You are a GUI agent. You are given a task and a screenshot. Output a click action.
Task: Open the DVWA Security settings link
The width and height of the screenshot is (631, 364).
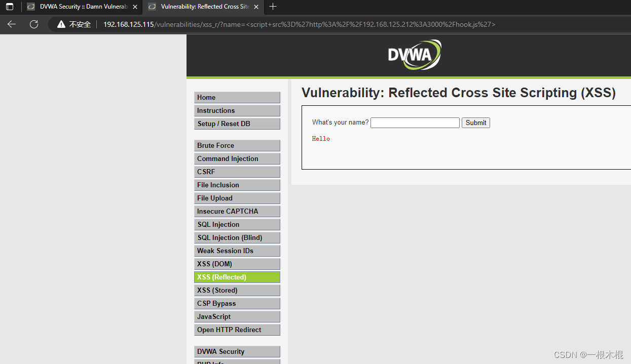237,351
